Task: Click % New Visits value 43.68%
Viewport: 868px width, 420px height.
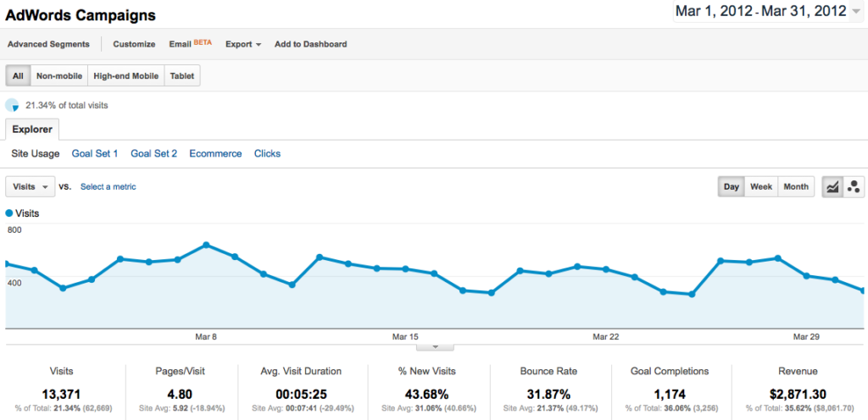Action: coord(426,395)
